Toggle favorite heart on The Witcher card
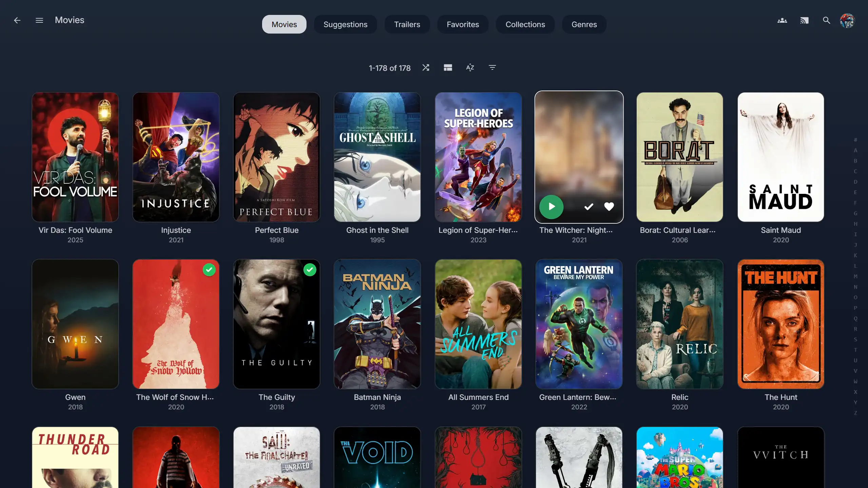868x488 pixels. tap(609, 206)
